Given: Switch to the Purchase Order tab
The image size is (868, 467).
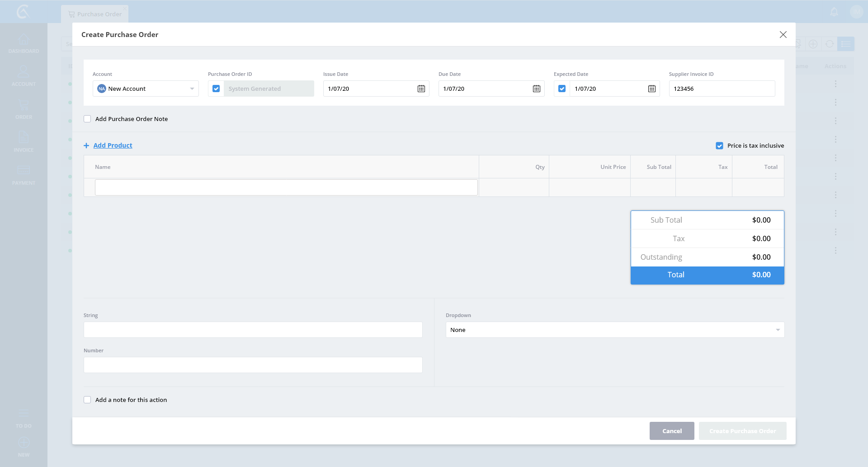Looking at the screenshot, I should pos(95,14).
